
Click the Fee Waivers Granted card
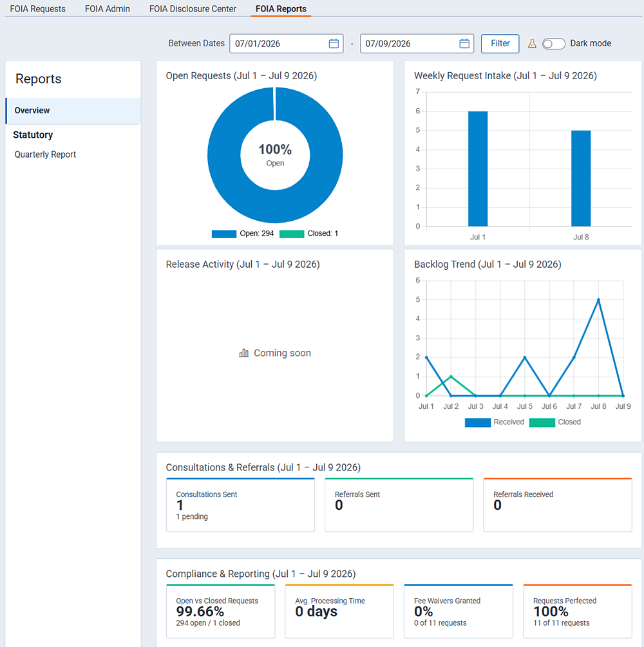pyautogui.click(x=459, y=611)
